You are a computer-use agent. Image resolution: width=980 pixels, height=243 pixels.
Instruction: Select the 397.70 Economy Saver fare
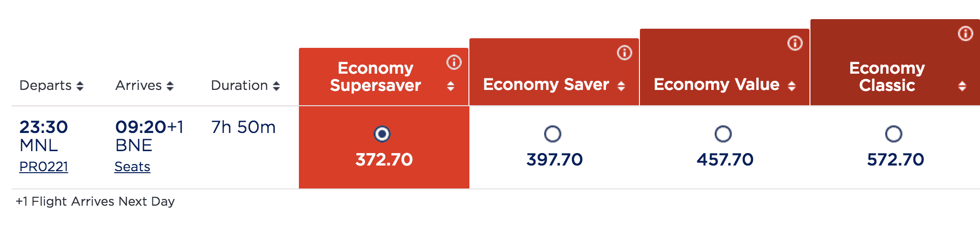tap(552, 134)
